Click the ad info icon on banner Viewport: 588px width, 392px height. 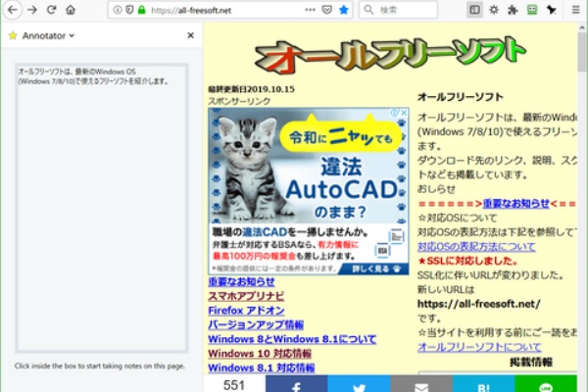coord(395,113)
